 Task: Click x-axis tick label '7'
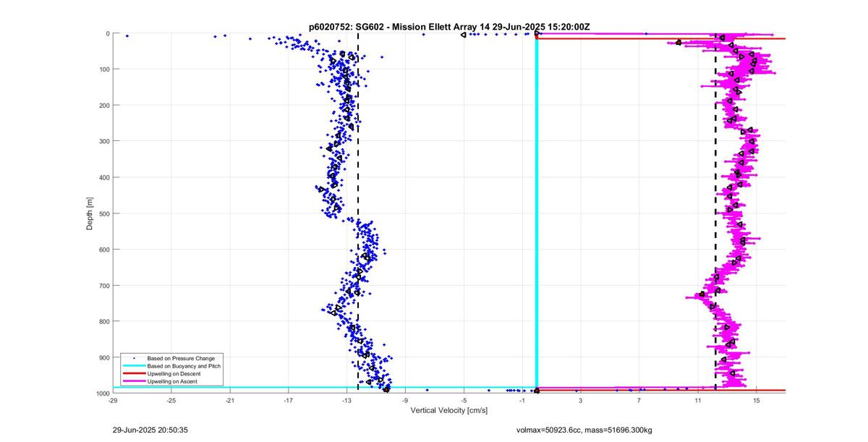[639, 399]
